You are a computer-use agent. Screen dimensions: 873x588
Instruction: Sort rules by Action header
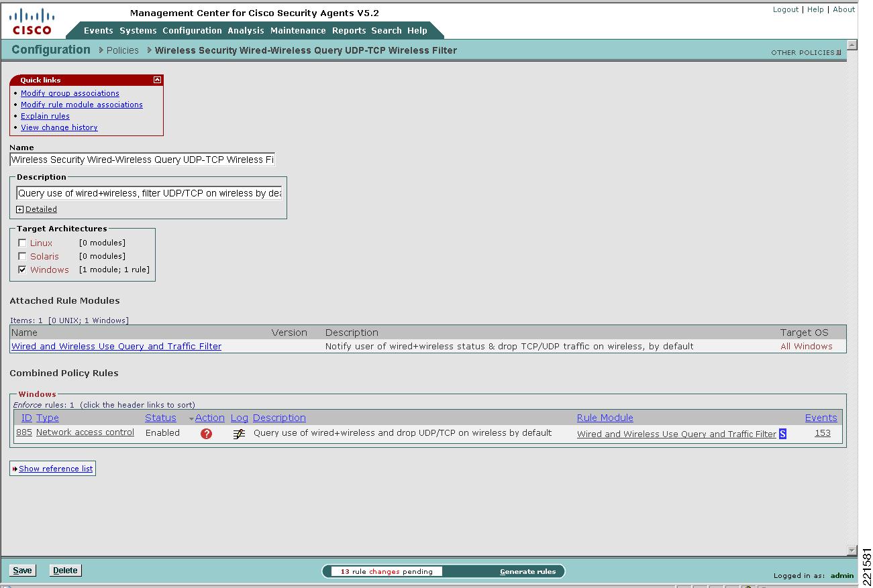click(210, 418)
